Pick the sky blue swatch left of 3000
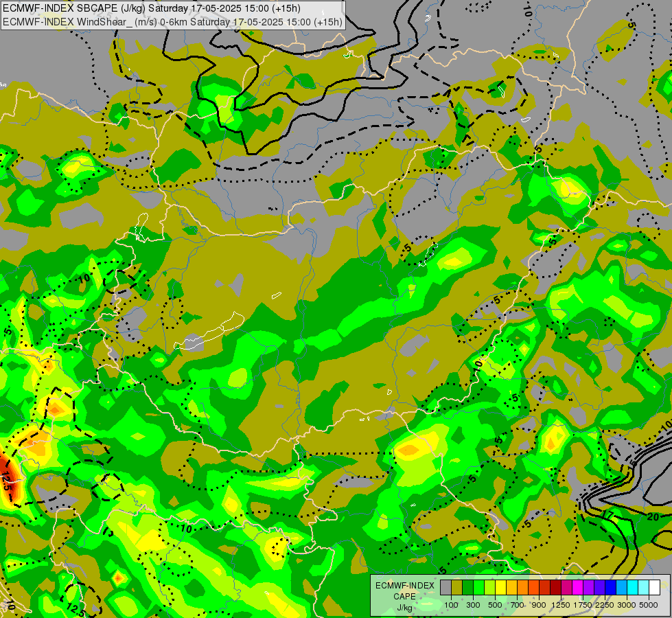 click(621, 587)
